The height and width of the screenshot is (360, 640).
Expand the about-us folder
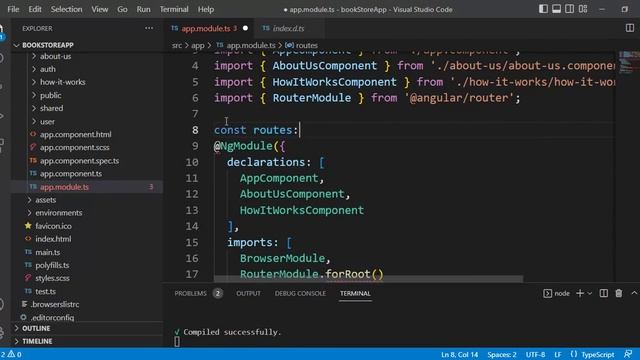[55, 56]
